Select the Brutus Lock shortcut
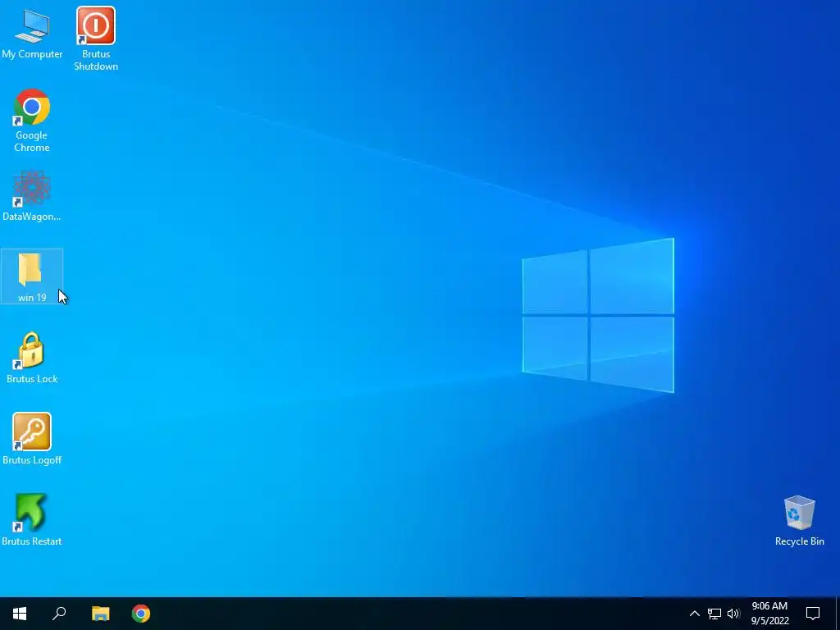The height and width of the screenshot is (630, 840). point(32,358)
